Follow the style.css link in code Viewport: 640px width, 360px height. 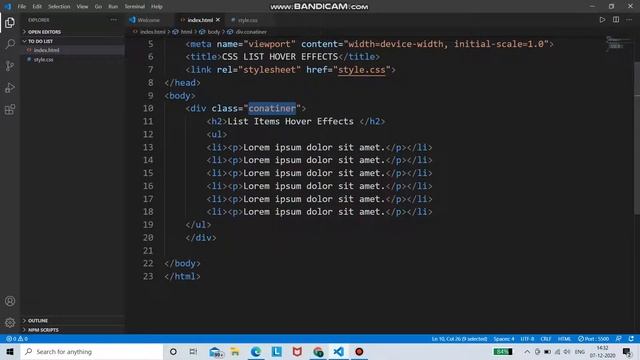tap(362, 69)
